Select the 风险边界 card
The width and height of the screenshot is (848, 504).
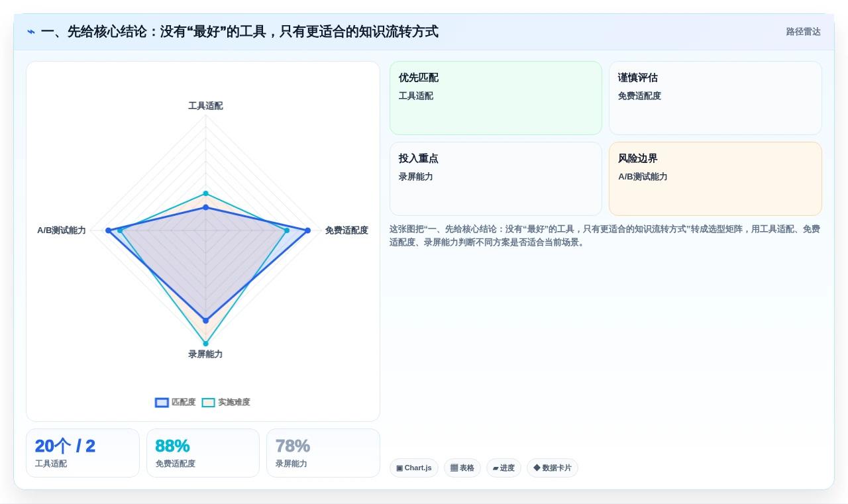pos(715,179)
